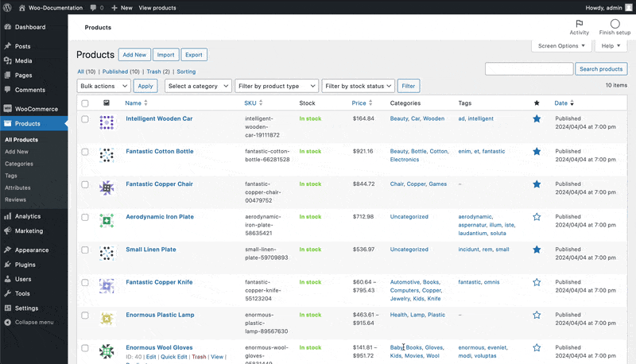Select the Enormous Plastic Lamp checkbox
This screenshot has height=364, width=636.
click(85, 316)
